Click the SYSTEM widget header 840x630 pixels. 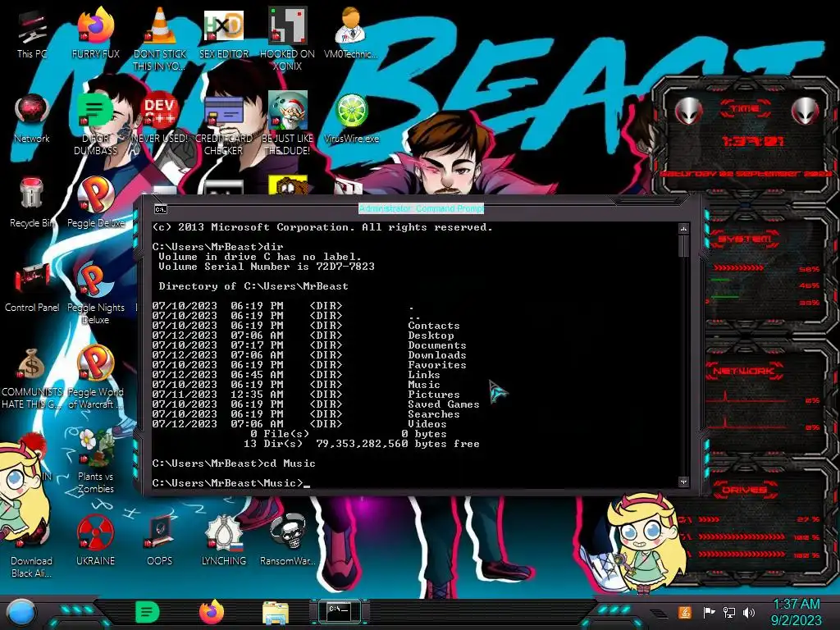coord(745,239)
